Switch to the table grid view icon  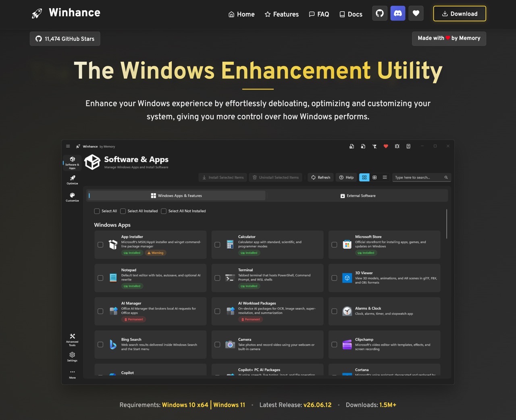pyautogui.click(x=375, y=177)
